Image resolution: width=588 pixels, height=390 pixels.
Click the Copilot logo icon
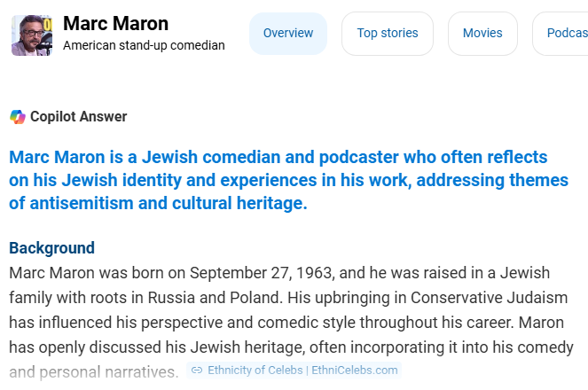coord(17,117)
